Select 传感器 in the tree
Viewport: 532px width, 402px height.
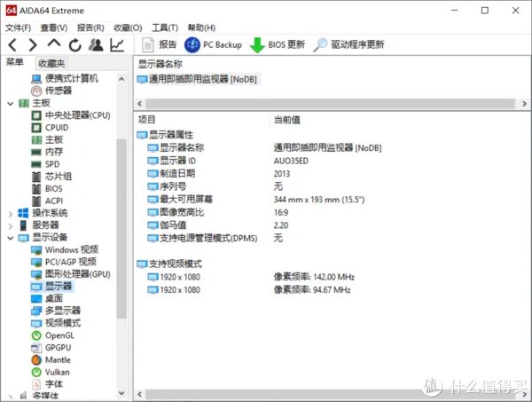click(51, 91)
